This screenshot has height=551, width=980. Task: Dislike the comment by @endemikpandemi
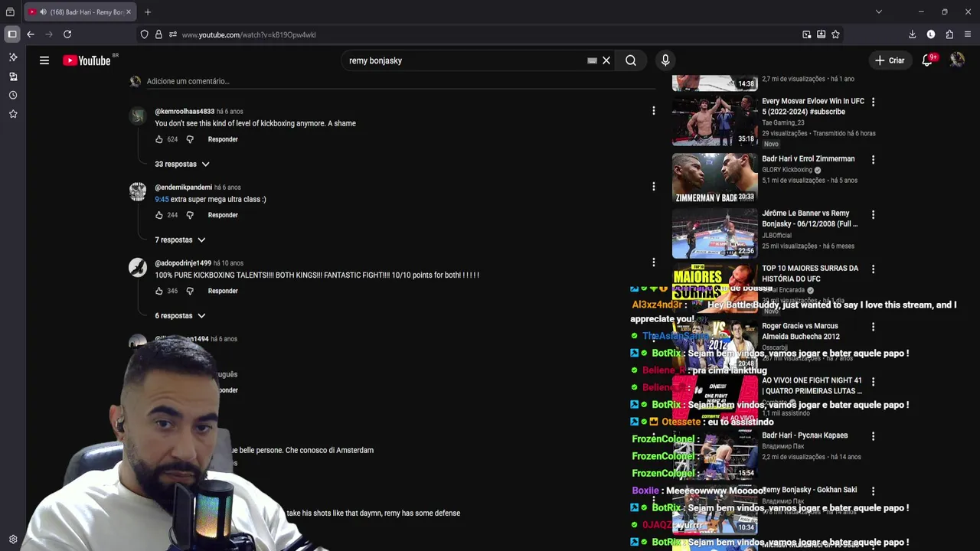click(x=190, y=215)
